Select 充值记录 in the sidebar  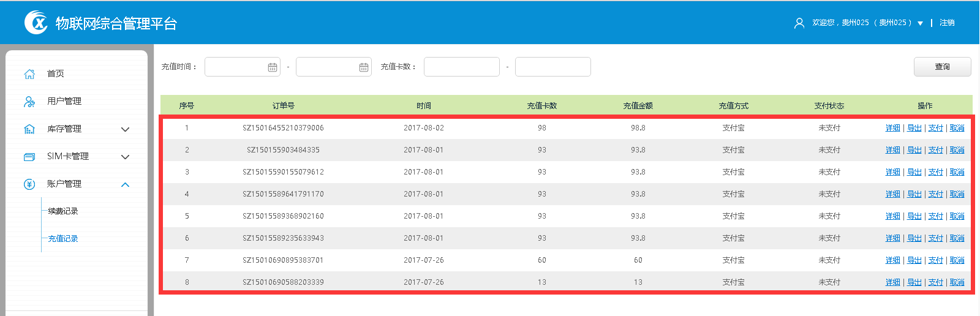pos(63,239)
